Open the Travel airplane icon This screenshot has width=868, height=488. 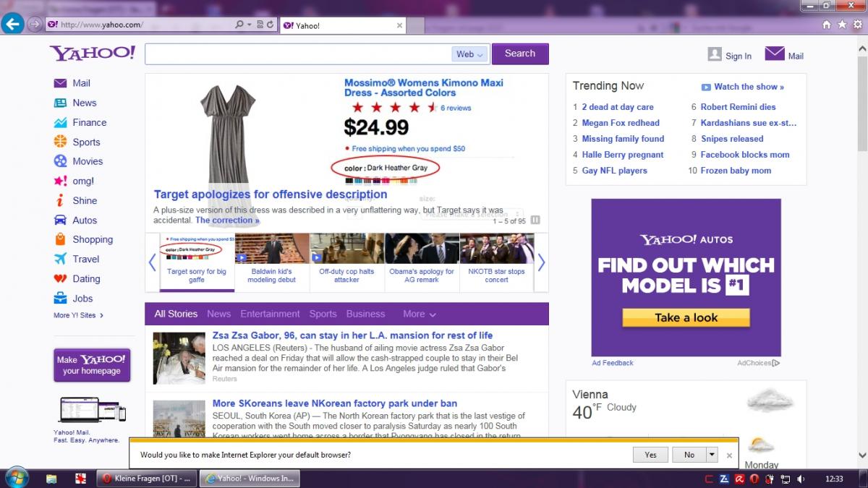coord(60,259)
